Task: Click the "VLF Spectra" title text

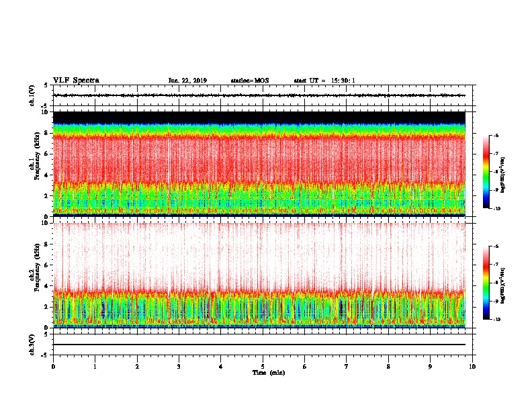Action: click(76, 81)
